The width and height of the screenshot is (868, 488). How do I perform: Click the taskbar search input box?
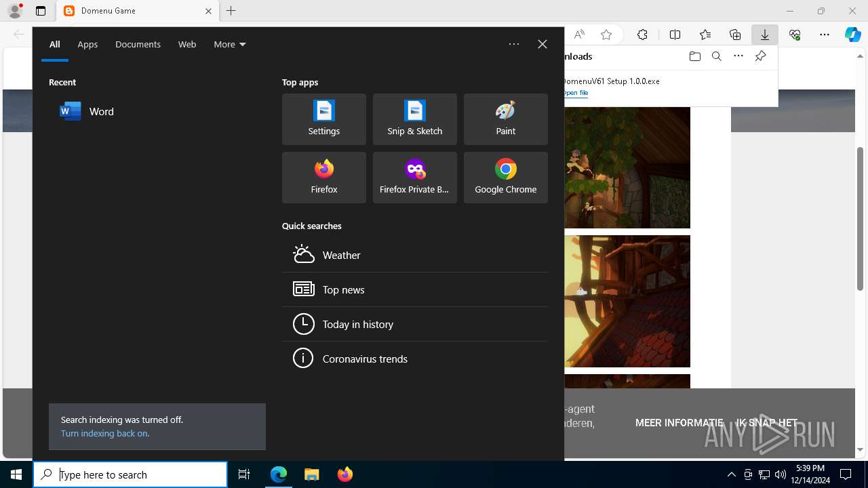(x=130, y=474)
